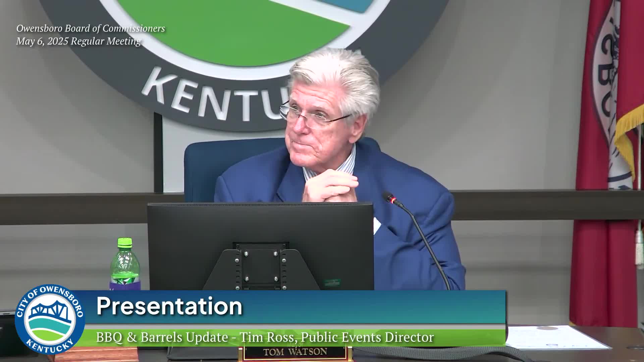Click the City of Owensboro circular logo

click(x=50, y=319)
